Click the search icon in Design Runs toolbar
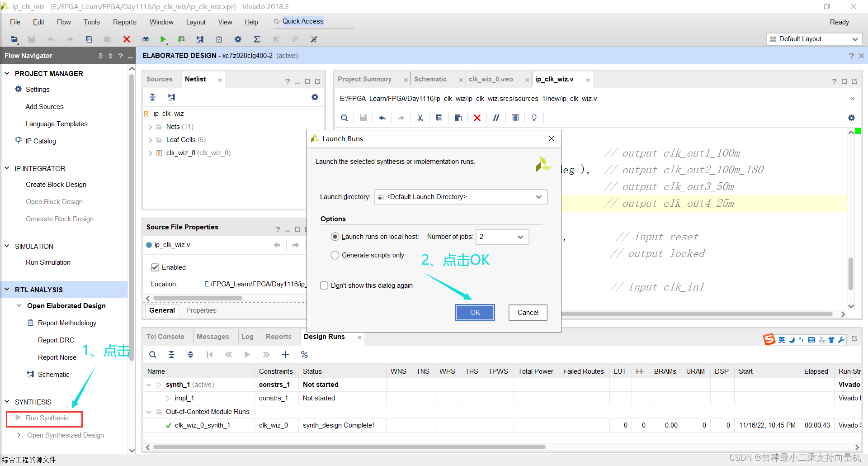The image size is (868, 466). click(x=153, y=355)
